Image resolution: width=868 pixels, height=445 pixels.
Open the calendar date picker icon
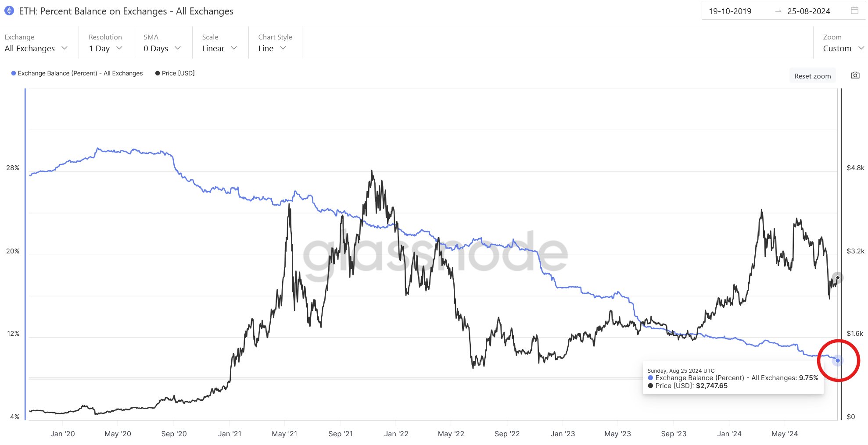[854, 11]
